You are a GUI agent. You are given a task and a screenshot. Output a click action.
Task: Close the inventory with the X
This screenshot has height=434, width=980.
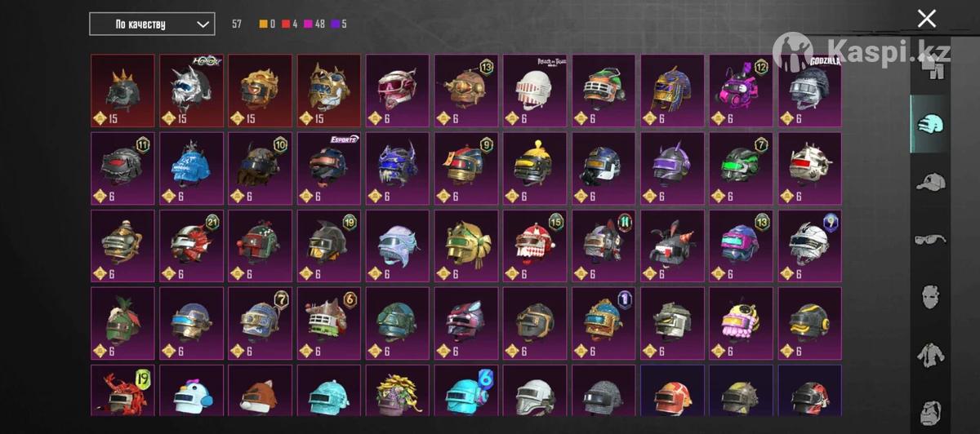pos(926,19)
